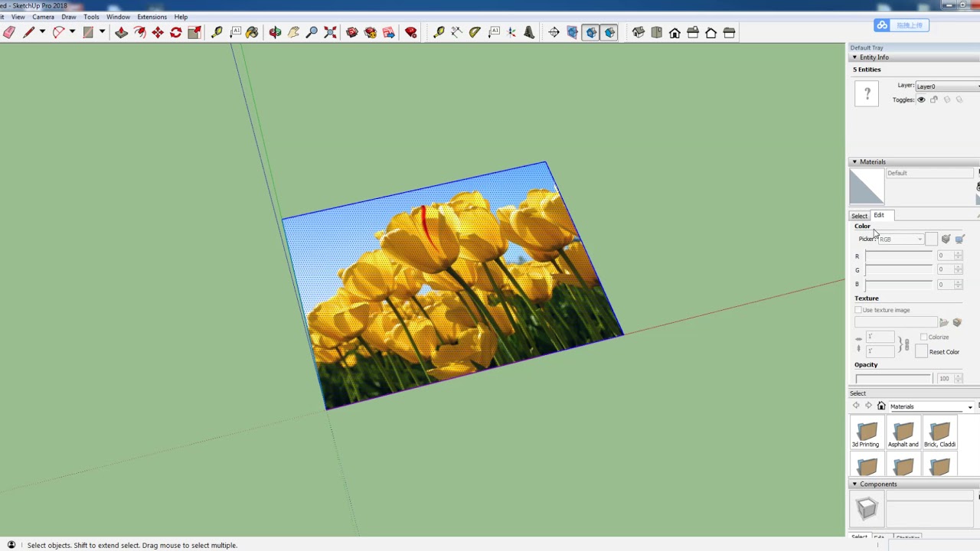Select the Axes tool
The width and height of the screenshot is (980, 551).
pyautogui.click(x=511, y=32)
